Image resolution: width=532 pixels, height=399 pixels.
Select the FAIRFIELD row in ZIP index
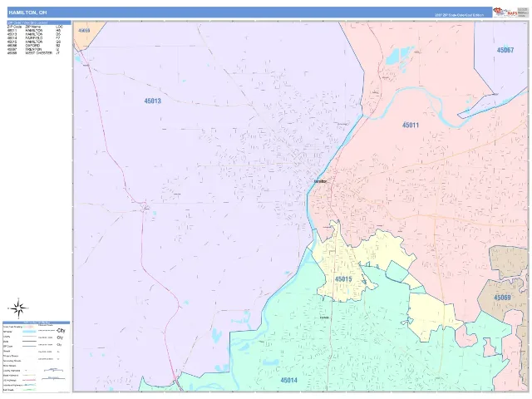(34, 38)
